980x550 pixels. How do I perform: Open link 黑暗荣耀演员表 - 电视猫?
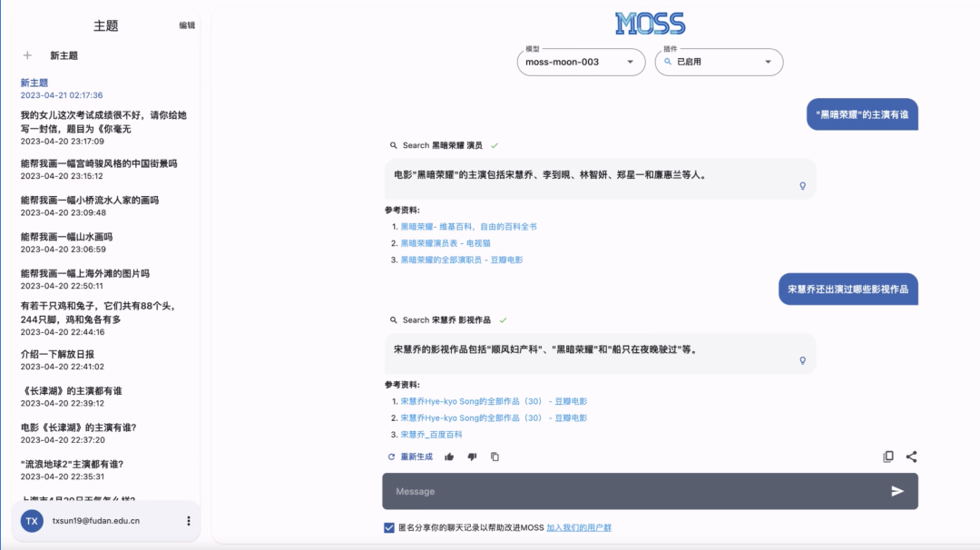(445, 243)
